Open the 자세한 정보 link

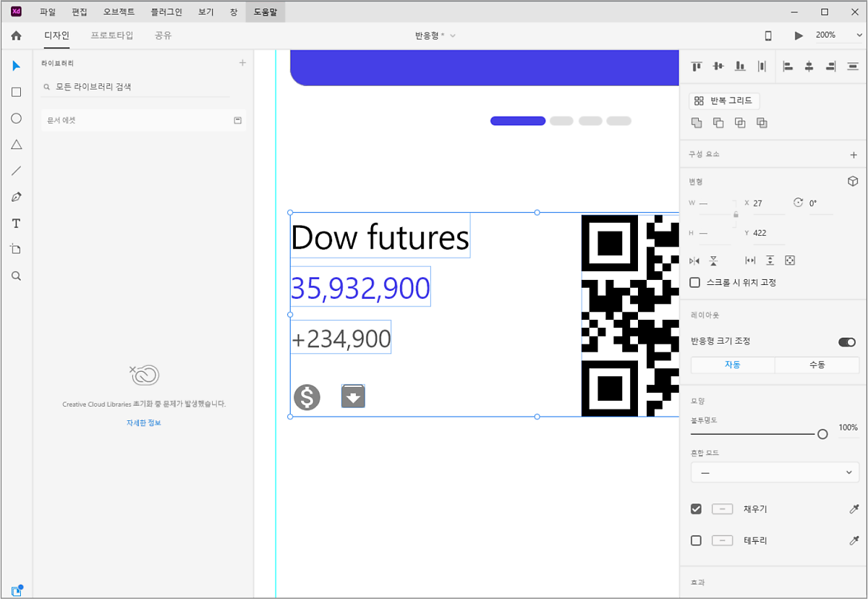click(x=144, y=422)
